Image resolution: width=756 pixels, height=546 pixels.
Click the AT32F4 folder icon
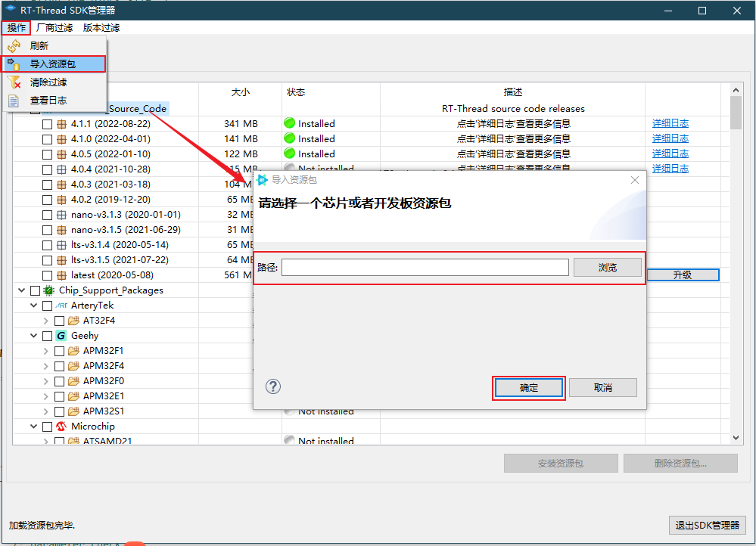pyautogui.click(x=73, y=321)
